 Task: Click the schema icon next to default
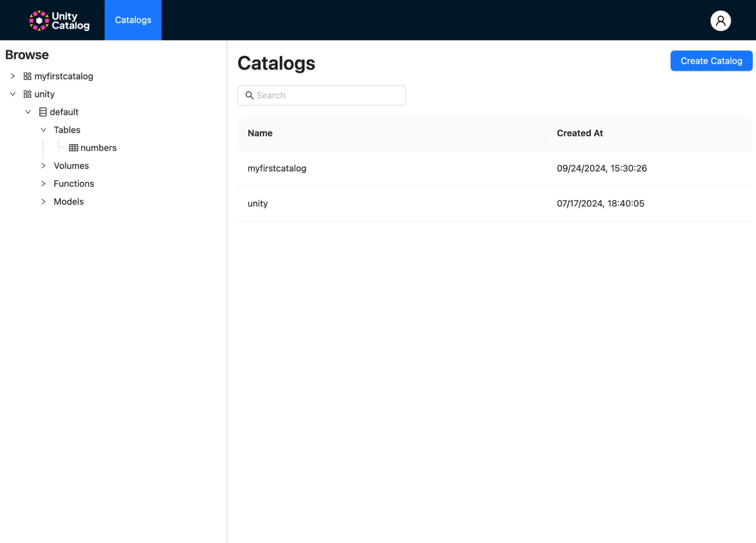point(43,112)
